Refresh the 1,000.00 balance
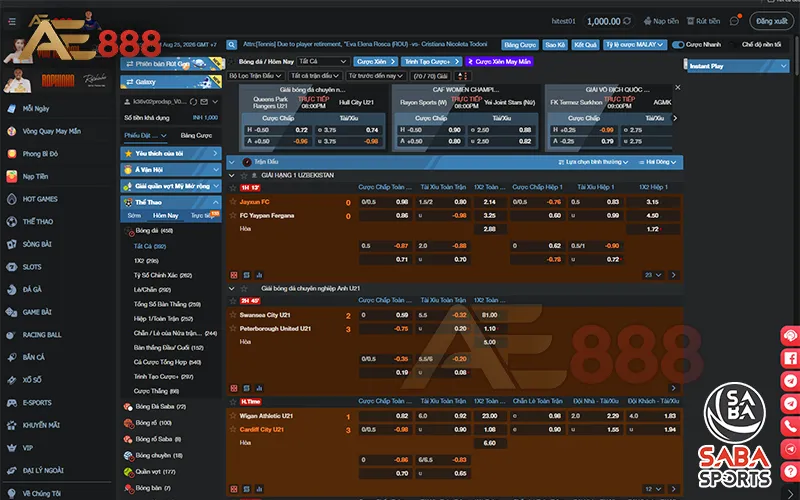This screenshot has height=500, width=800. [627, 21]
